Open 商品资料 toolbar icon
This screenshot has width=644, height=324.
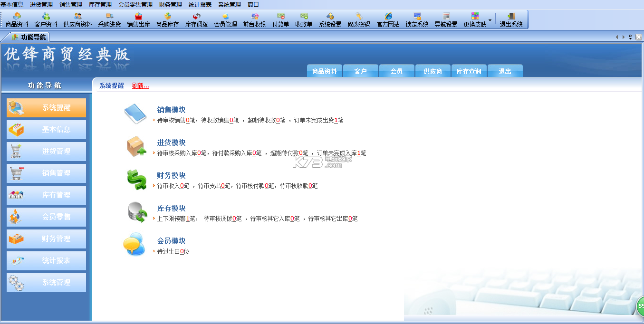point(17,19)
